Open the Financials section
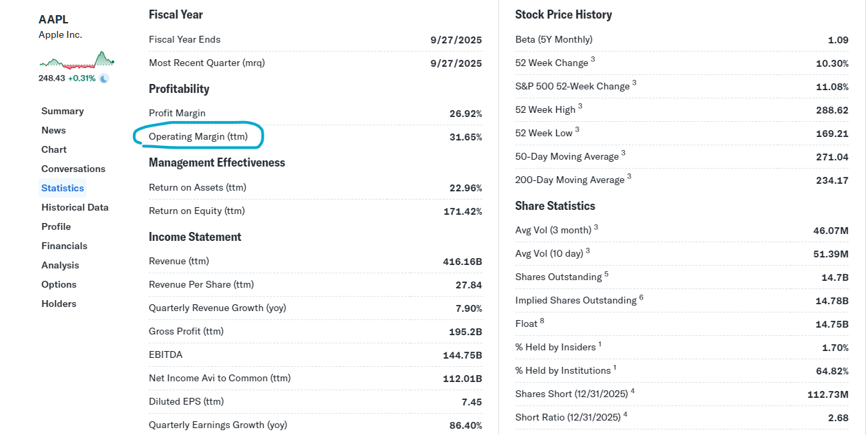This screenshot has height=435, width=868. [64, 246]
